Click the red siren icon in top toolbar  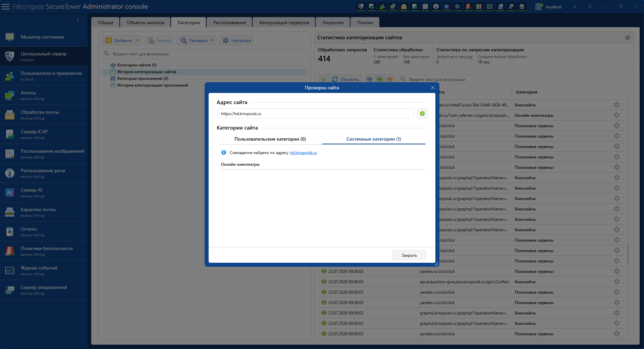[468, 7]
